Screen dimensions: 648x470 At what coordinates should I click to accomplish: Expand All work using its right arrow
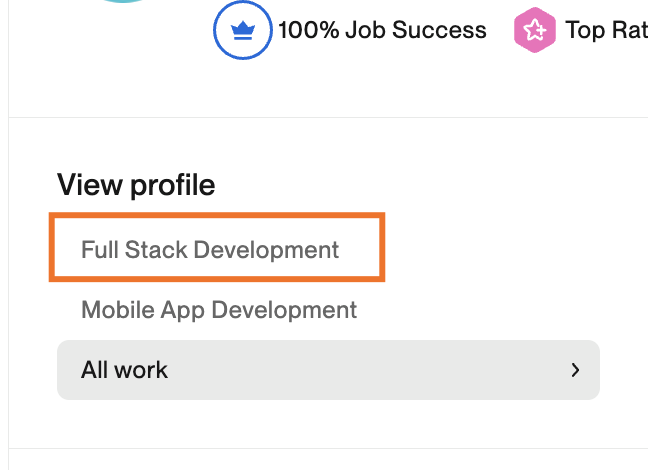(x=575, y=370)
